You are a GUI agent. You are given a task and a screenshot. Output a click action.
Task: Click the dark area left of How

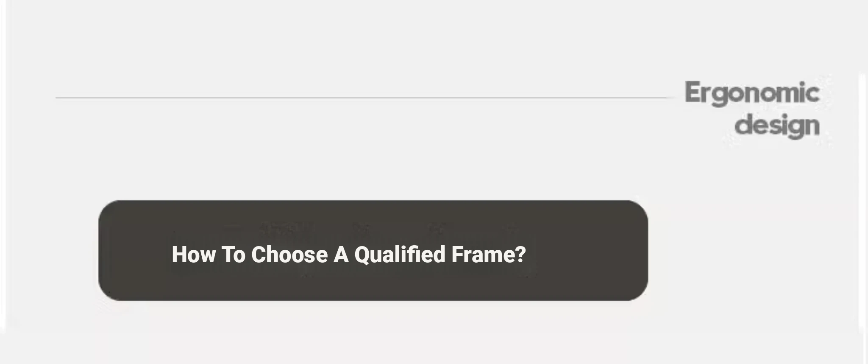[x=136, y=255]
